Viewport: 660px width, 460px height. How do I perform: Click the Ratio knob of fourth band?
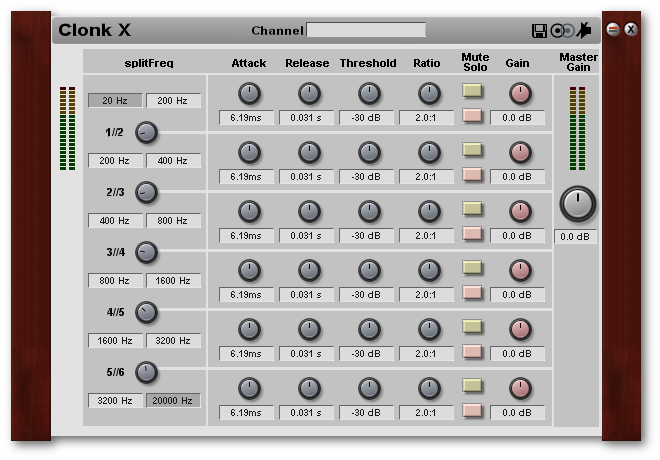click(429, 270)
